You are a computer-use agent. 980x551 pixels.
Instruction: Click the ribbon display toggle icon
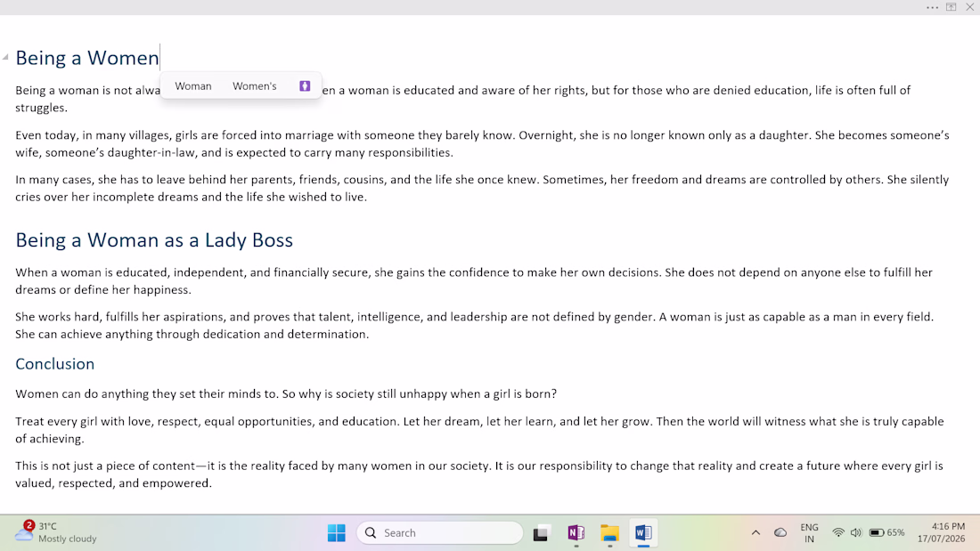coord(951,7)
